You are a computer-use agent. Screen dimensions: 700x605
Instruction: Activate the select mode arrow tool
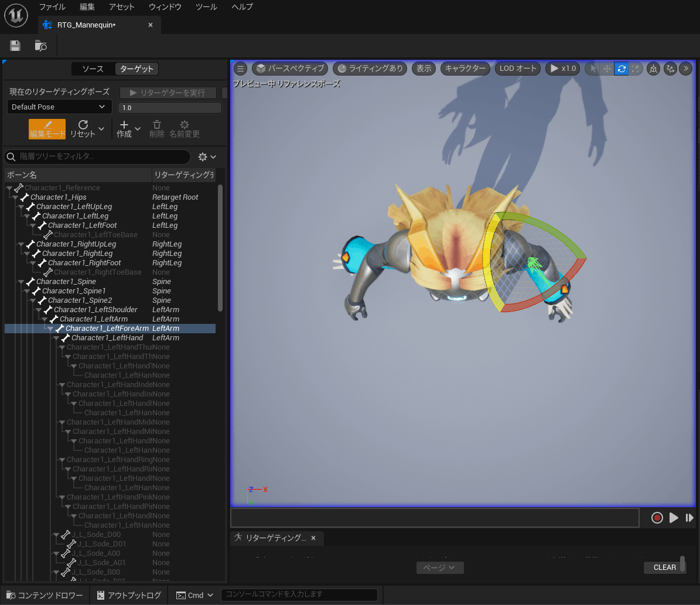pyautogui.click(x=593, y=69)
